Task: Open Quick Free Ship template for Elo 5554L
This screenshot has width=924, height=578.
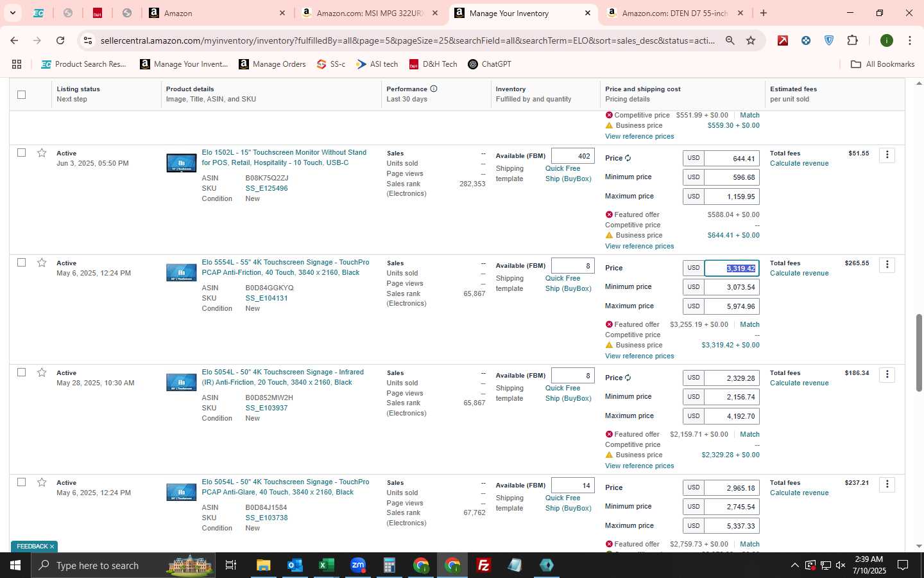Action: click(x=569, y=283)
